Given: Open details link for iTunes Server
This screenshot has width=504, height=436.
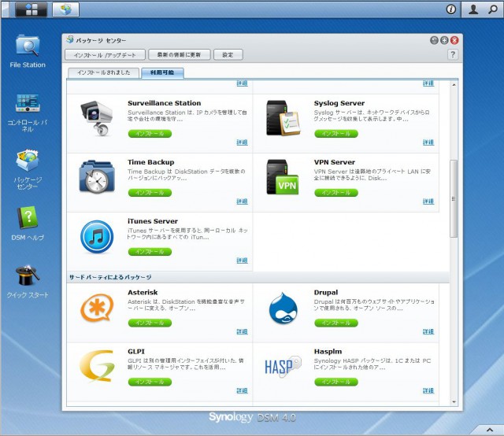Looking at the screenshot, I should point(242,260).
